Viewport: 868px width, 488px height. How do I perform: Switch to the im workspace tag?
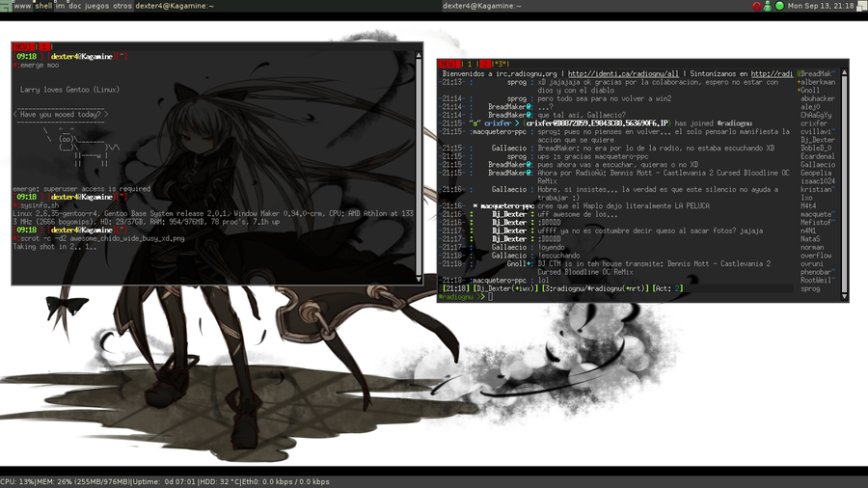(x=60, y=6)
